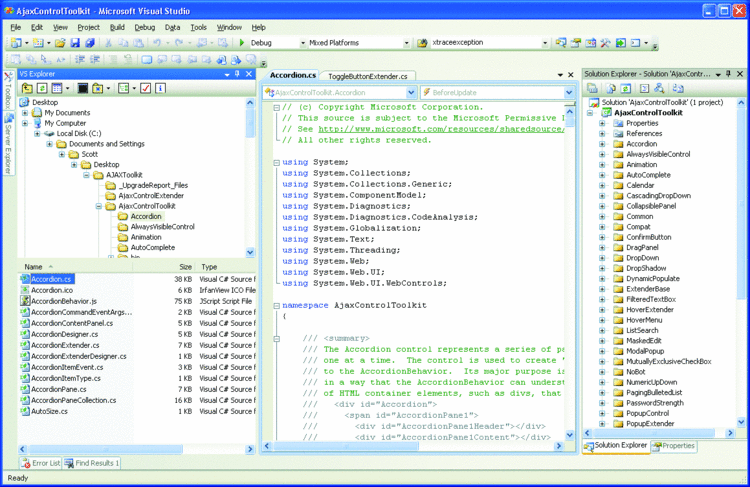Open the Find Results 1 tab
The image size is (750, 487).
(92, 463)
